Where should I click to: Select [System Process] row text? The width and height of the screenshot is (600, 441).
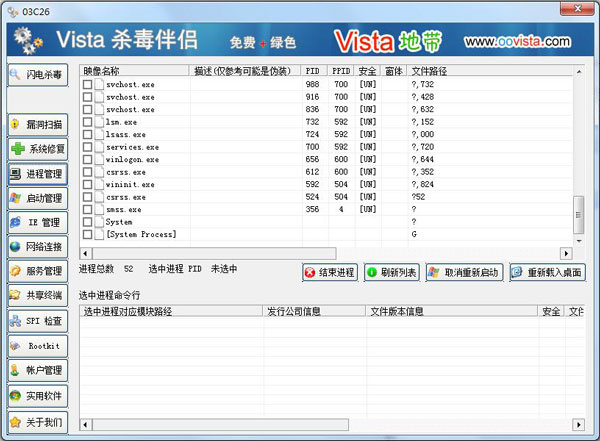tap(141, 234)
